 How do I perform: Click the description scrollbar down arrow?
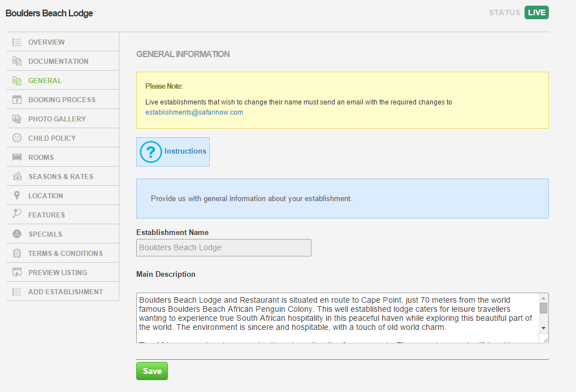click(x=543, y=328)
